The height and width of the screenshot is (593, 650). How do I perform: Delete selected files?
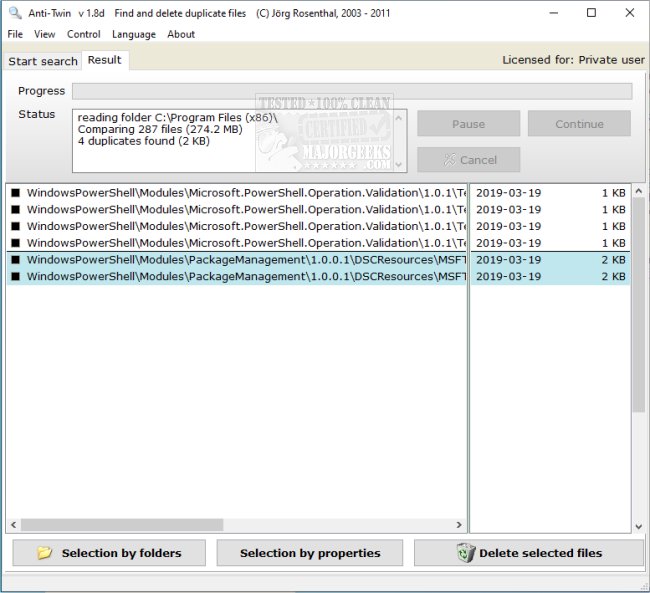click(x=529, y=553)
